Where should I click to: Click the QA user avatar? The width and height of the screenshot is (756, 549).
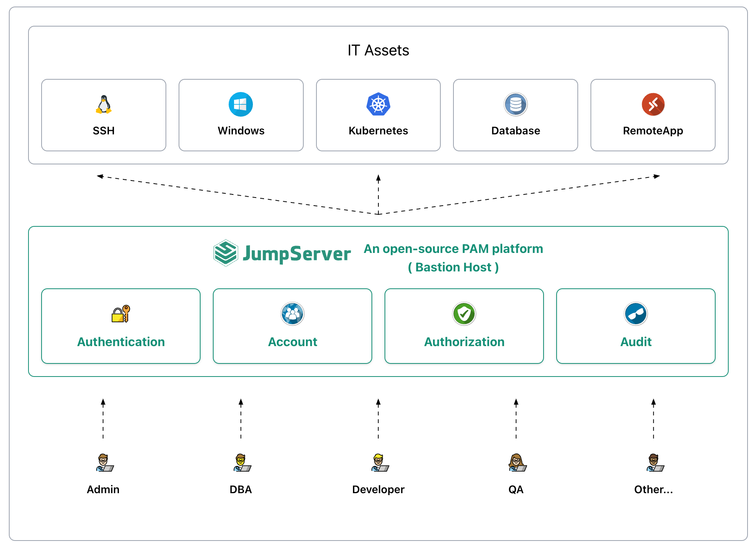[x=517, y=463]
